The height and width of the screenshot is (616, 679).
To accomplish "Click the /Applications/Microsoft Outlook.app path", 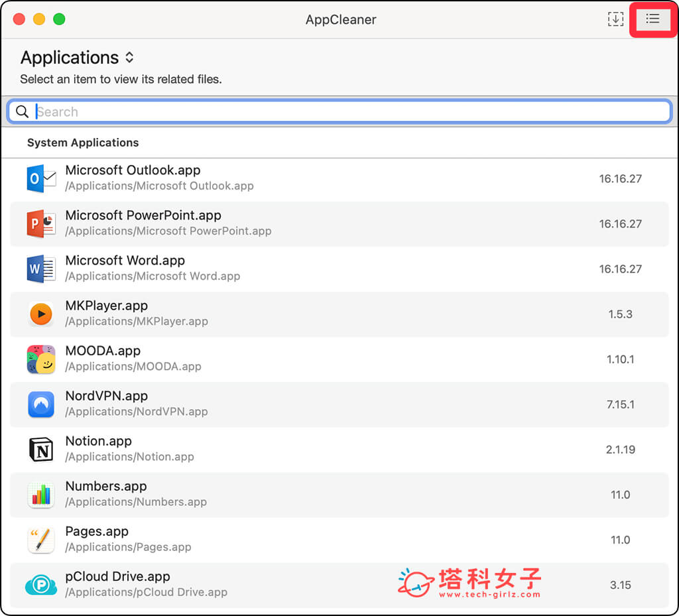I will coord(159,186).
